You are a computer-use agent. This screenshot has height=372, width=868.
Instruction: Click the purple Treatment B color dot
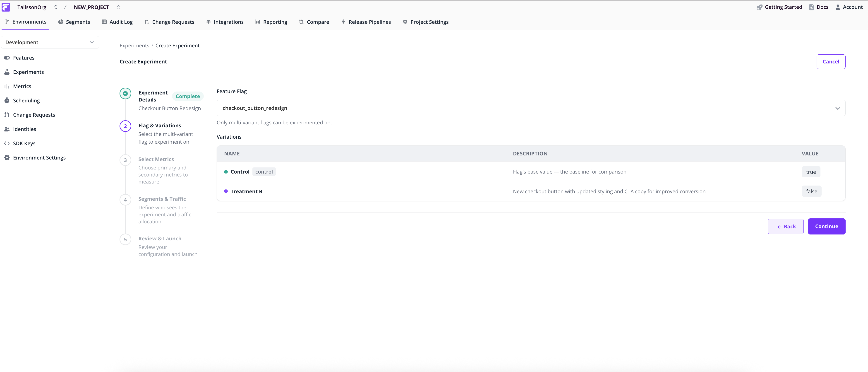tap(226, 191)
